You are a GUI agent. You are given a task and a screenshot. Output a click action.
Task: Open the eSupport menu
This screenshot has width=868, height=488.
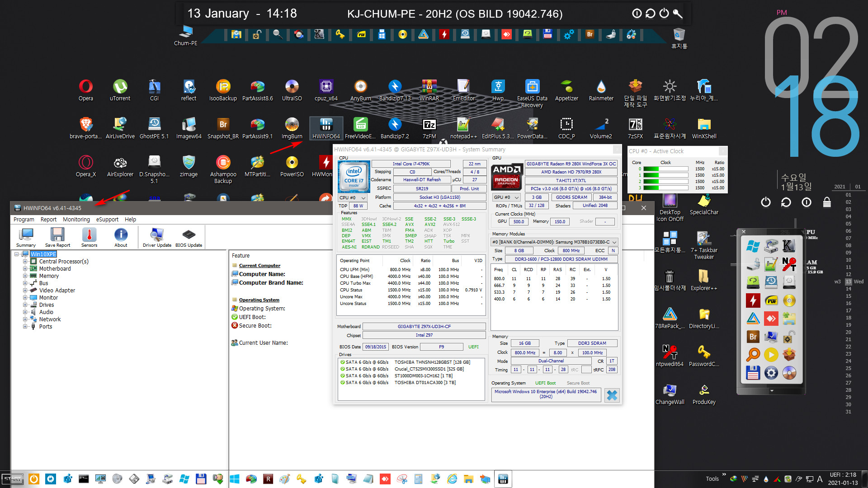[x=107, y=219]
